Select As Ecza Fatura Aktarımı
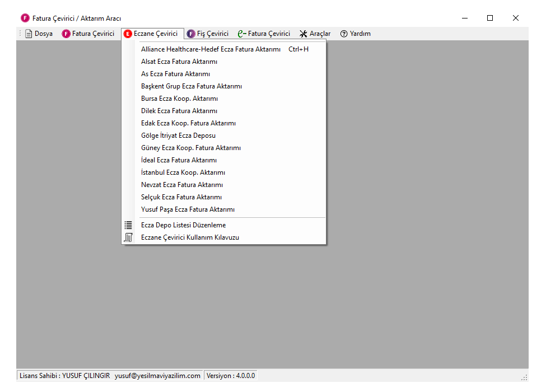The width and height of the screenshot is (546, 392). [x=224, y=74]
